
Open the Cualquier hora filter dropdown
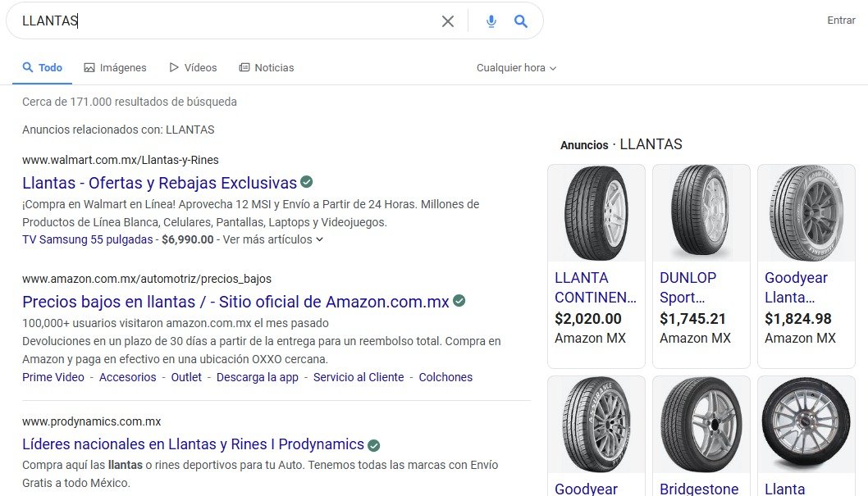[515, 67]
